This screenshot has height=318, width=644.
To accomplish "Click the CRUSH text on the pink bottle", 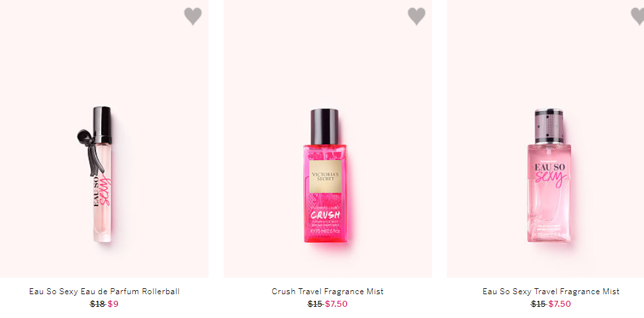I will click(325, 215).
